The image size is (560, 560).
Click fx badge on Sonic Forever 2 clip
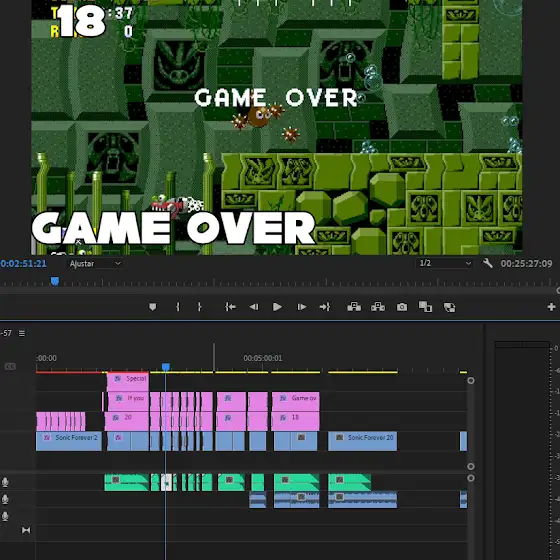(47, 437)
